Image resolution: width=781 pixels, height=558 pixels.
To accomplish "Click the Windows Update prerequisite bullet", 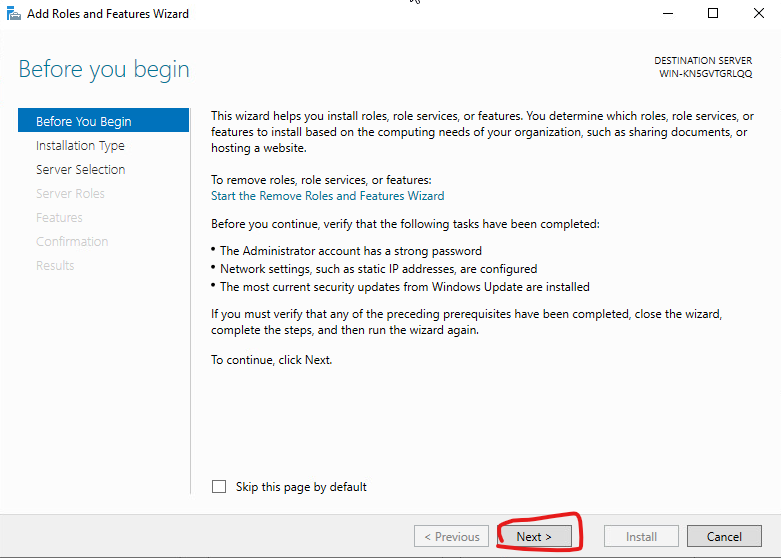I will pos(404,287).
